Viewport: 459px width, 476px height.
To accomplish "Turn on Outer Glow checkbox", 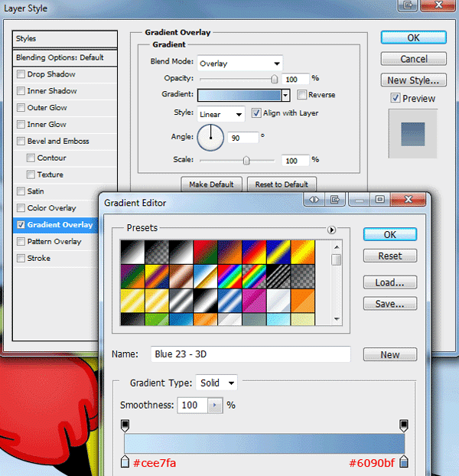I will click(x=21, y=107).
